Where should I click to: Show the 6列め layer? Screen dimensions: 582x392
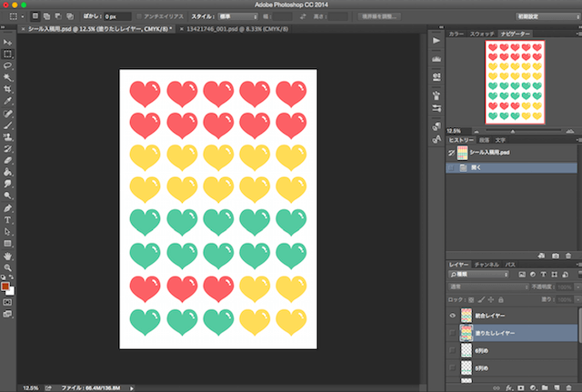(452, 350)
